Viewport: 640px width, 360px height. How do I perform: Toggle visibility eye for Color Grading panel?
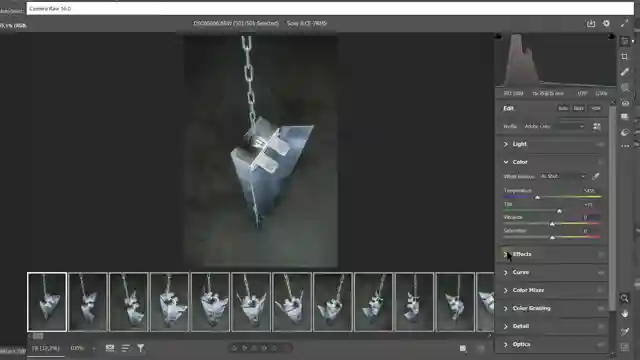point(600,308)
